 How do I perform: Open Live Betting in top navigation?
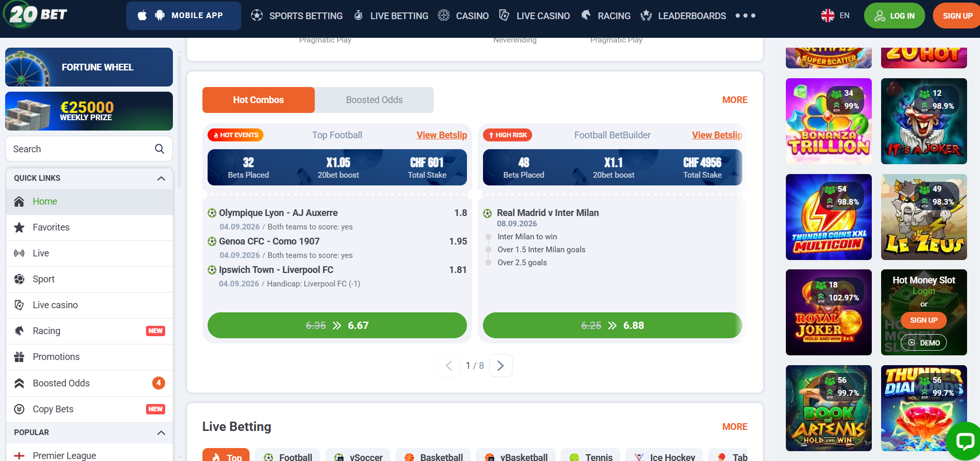click(391, 16)
